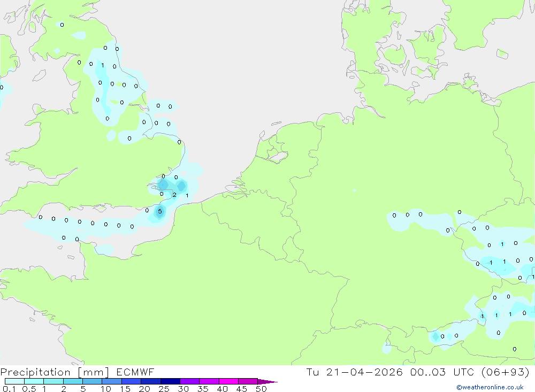535x392 pixels.
Task: Select the 5–10 mm blue legend swatch
Action: (x=93, y=381)
